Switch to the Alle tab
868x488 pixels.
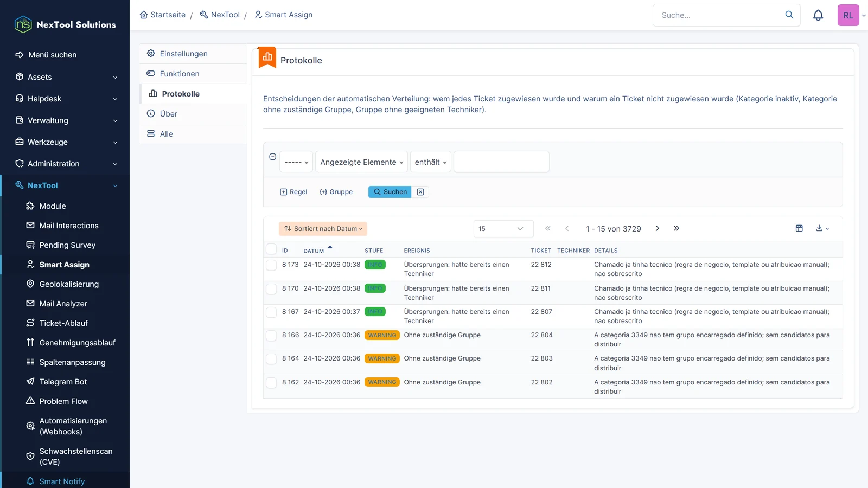(193, 134)
